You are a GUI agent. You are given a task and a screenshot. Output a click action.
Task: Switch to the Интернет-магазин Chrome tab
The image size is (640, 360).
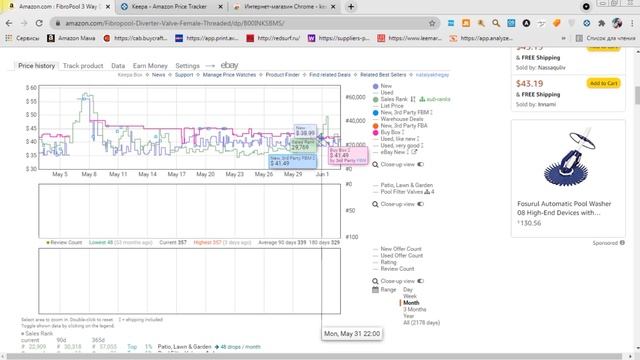[x=284, y=7]
